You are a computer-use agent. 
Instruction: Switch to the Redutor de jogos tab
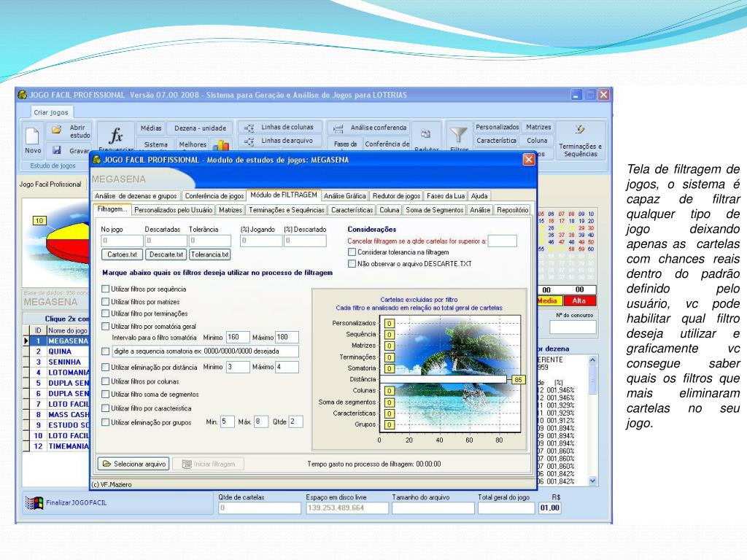396,195
